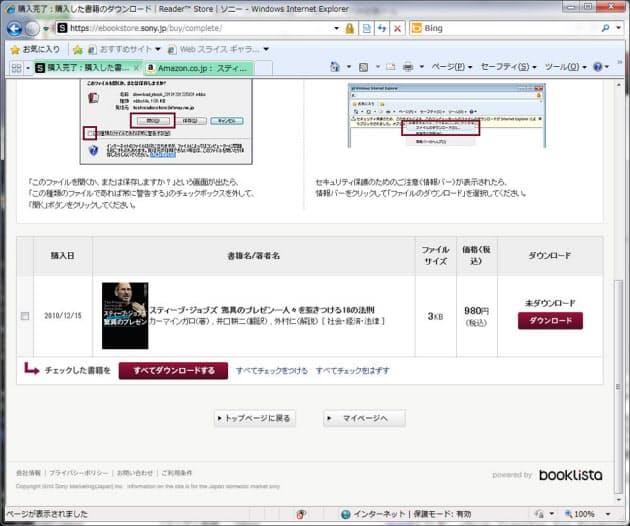Open the Quick Tabs grid icon
The height and width of the screenshot is (526, 630).
click(x=16, y=68)
